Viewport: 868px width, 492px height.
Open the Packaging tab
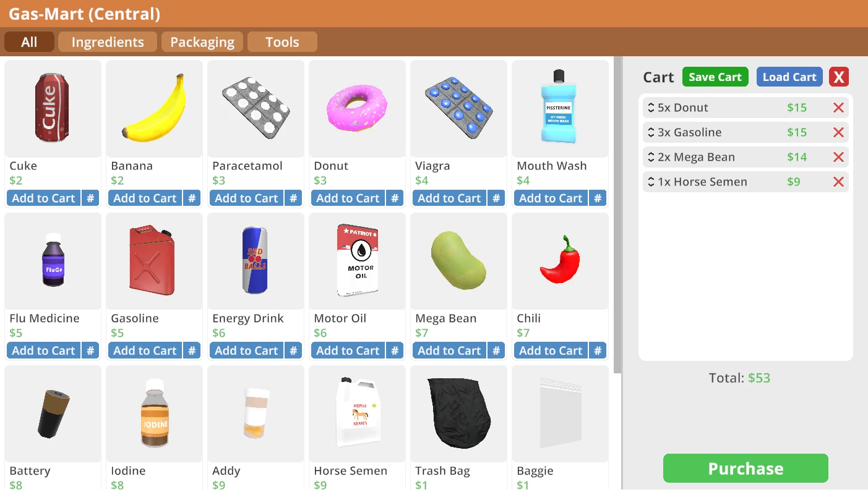click(202, 42)
